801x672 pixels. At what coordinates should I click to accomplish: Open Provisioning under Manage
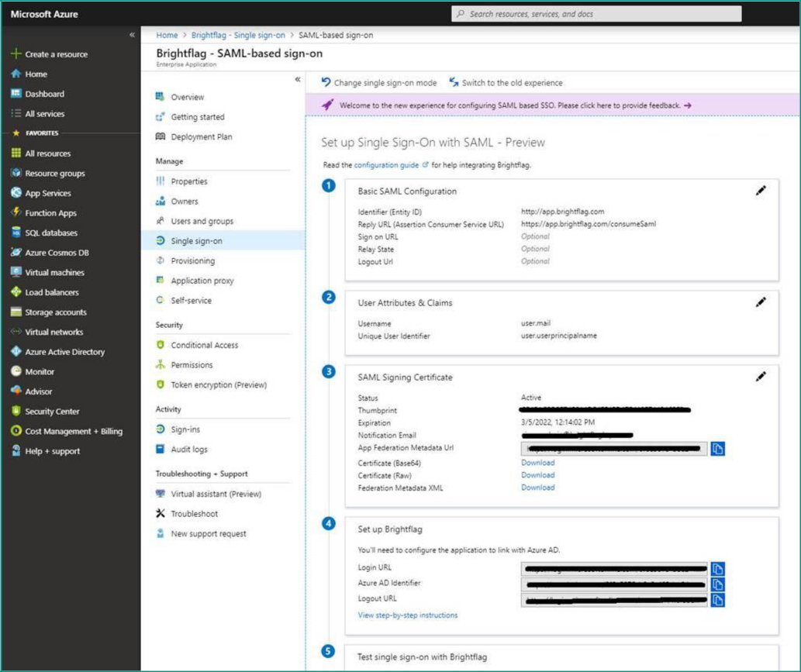point(192,260)
